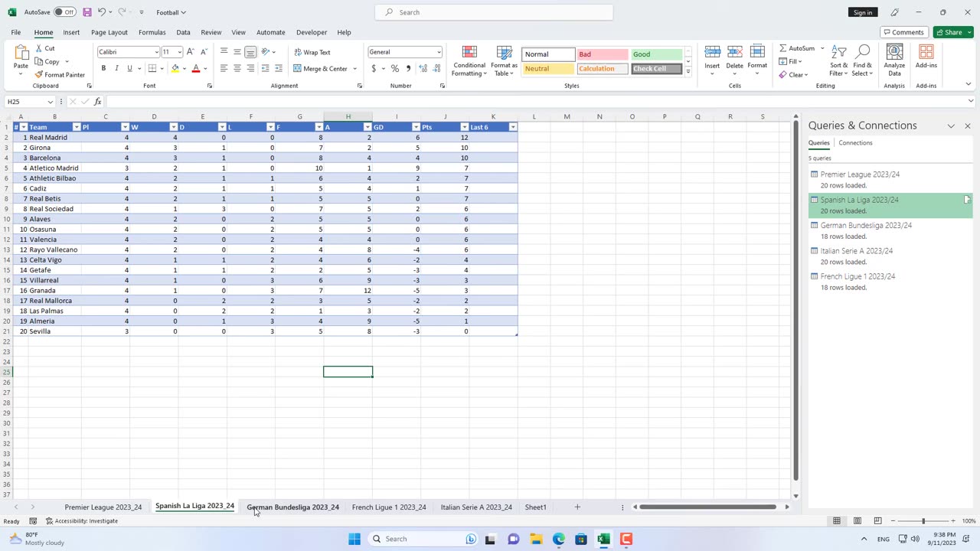This screenshot has width=980, height=551.
Task: Click the Center align icon
Action: [237, 68]
